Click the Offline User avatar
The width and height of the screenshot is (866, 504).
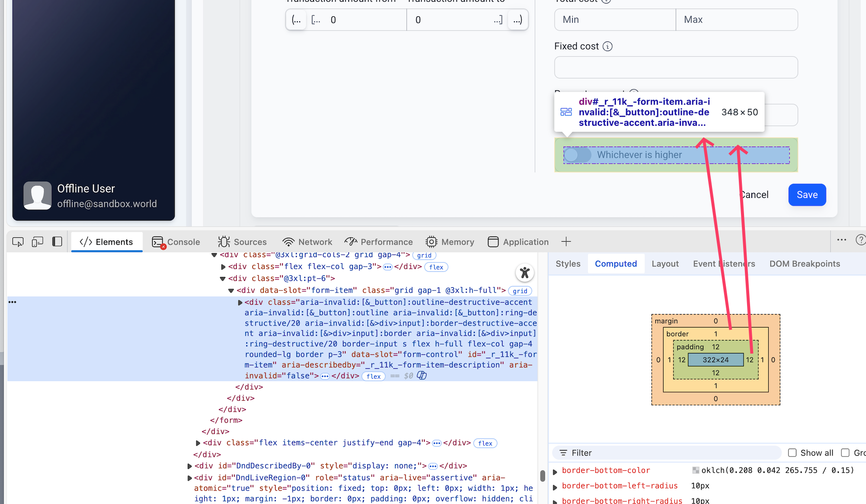click(38, 195)
